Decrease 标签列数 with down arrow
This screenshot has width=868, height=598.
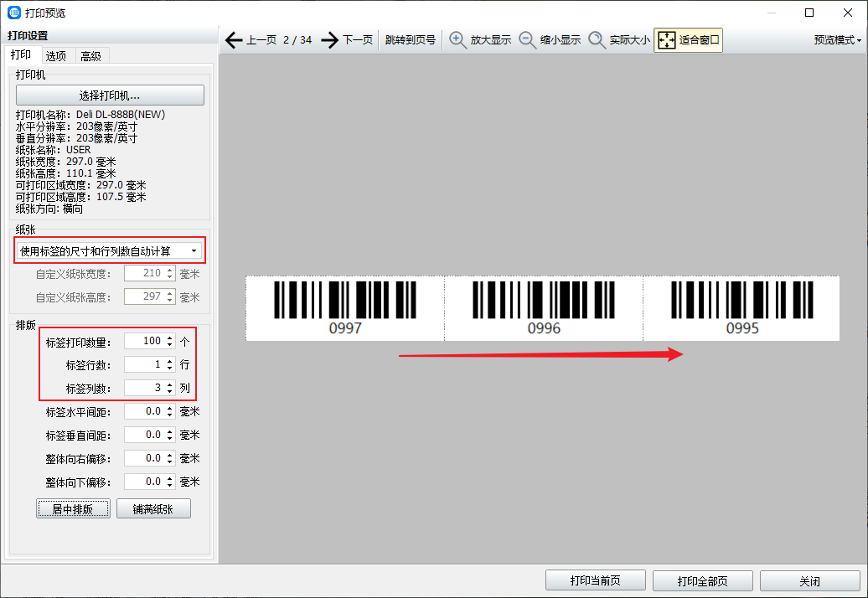pos(170,392)
